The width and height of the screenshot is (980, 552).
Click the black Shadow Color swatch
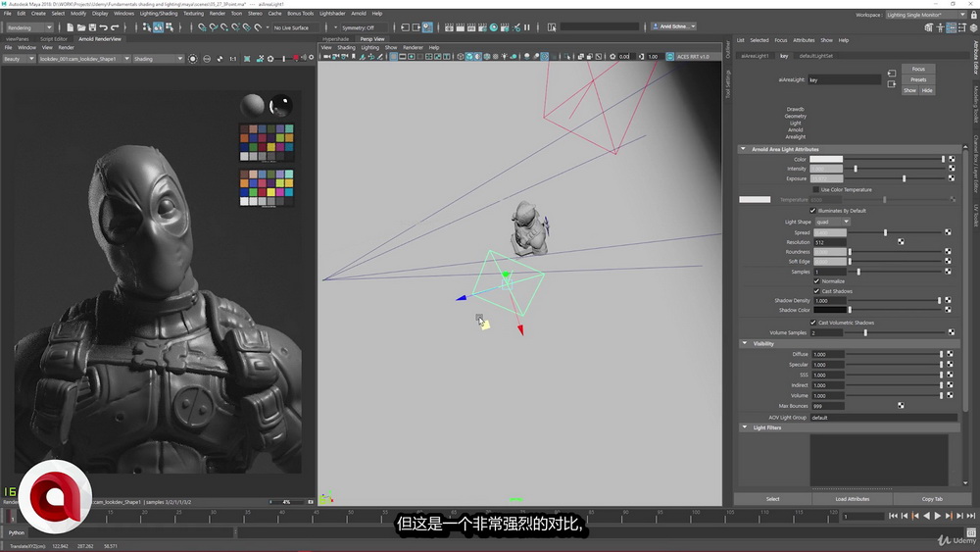tap(829, 310)
